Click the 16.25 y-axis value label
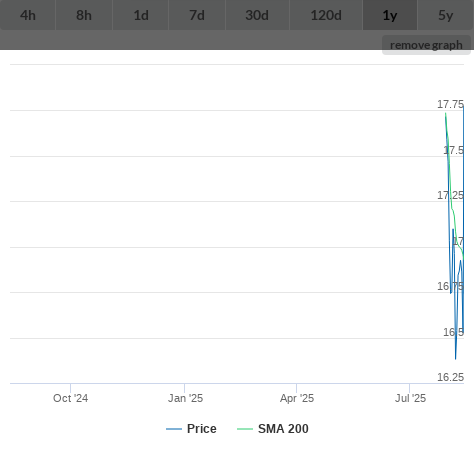The height and width of the screenshot is (455, 474). pos(450,377)
